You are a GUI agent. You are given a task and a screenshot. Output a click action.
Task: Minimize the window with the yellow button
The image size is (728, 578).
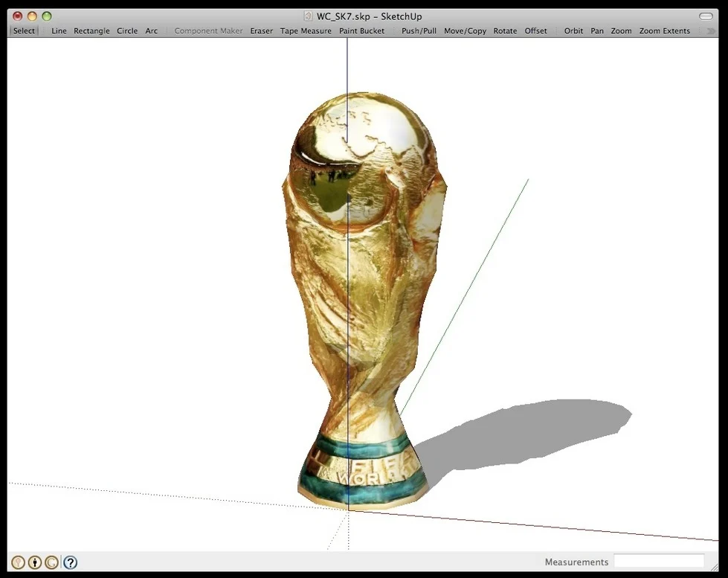coord(32,16)
